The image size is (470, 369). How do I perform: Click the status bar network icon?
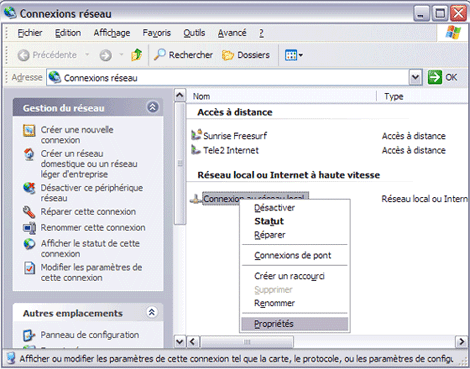[11, 358]
